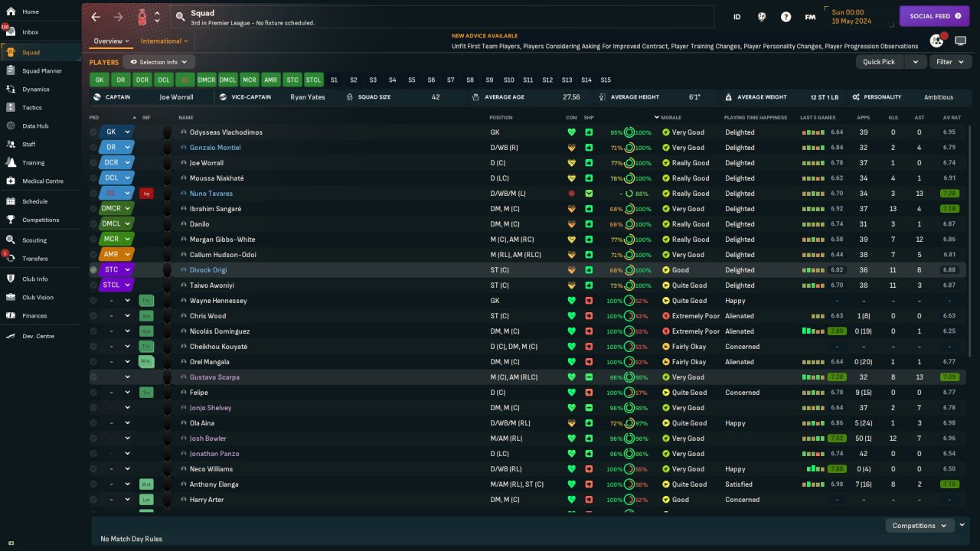Click the Quick Pick button
Viewport: 980px width, 551px height.
[879, 62]
